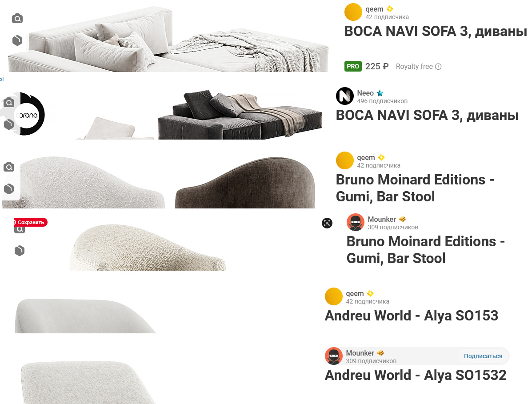Click 3D cube icon on dark sofa row

click(9, 124)
